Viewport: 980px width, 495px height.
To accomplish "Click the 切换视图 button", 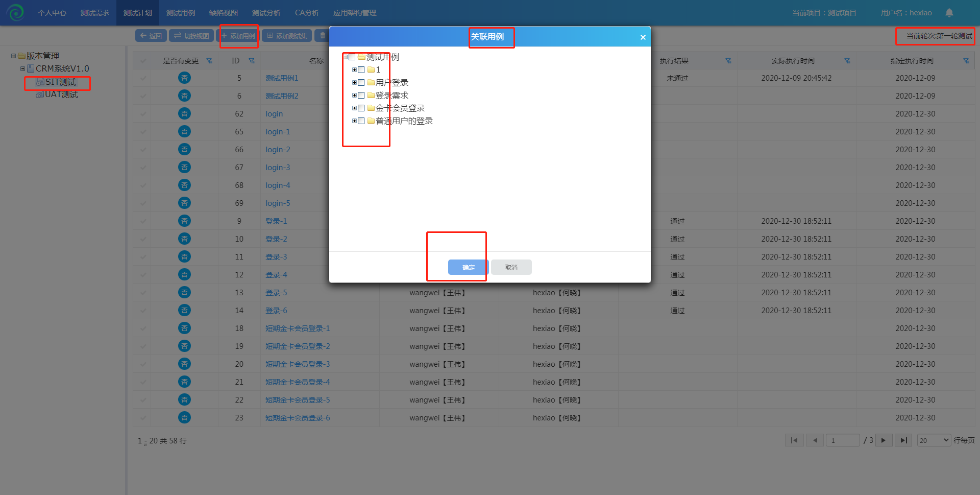I will (191, 36).
